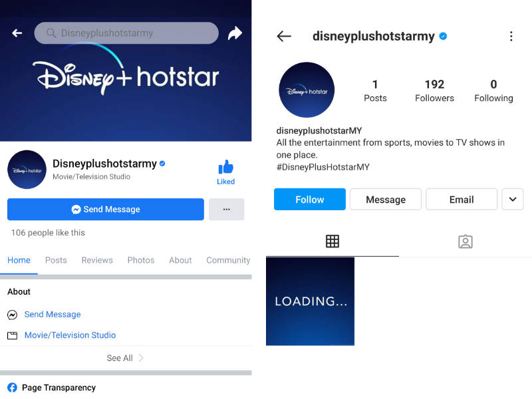Screen dimensions: 532x399
Task: Toggle the Liked thumbs-up button
Action: [225, 172]
